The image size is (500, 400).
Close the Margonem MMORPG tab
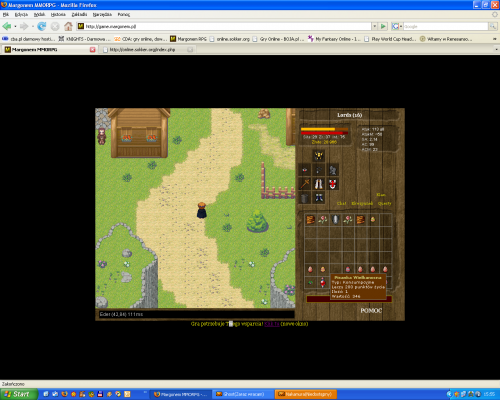[93, 49]
